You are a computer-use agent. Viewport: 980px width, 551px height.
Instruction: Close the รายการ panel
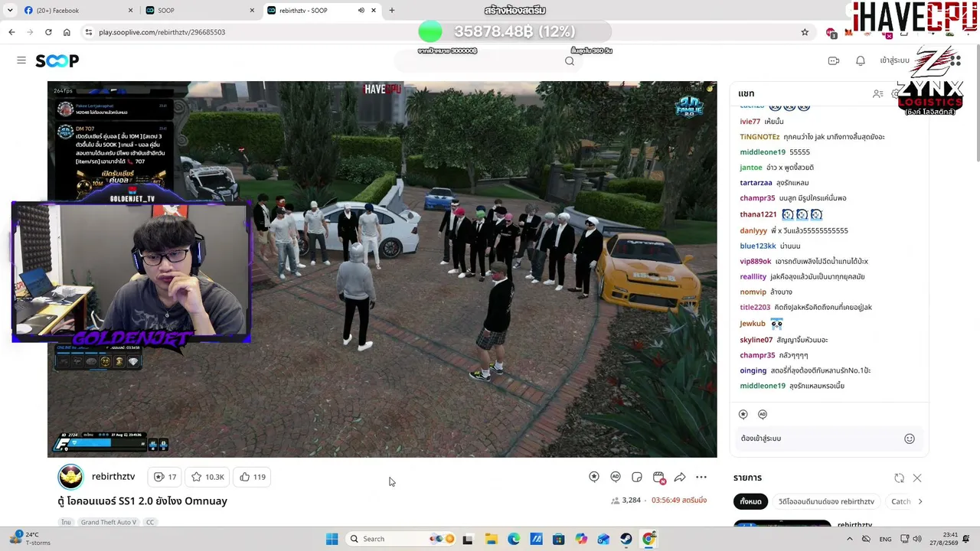point(917,478)
